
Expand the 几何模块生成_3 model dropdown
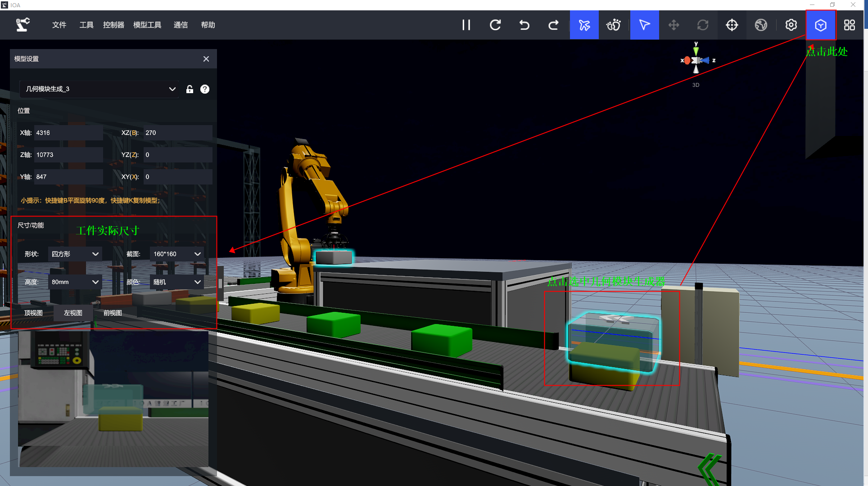(99, 89)
